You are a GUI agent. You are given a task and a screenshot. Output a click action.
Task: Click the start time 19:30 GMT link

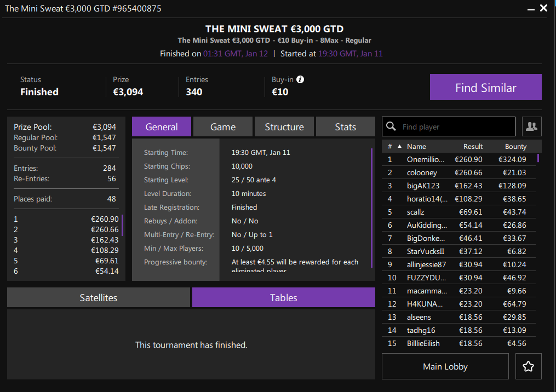tap(351, 54)
